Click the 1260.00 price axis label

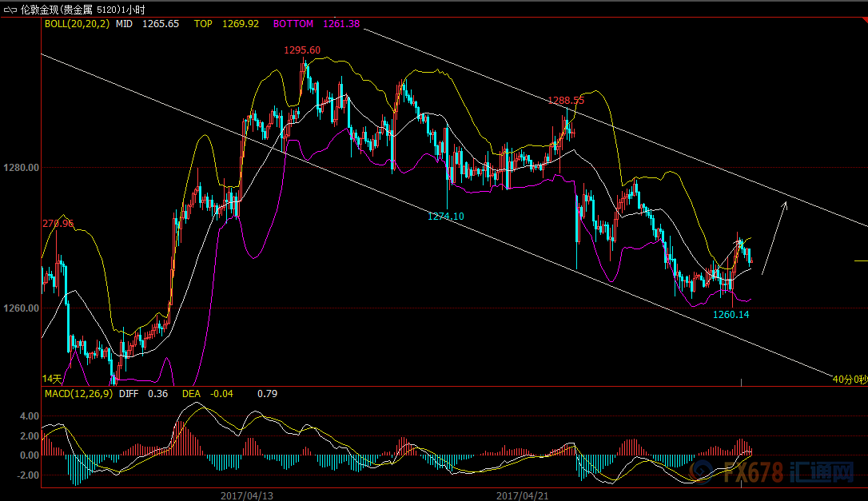coord(22,308)
